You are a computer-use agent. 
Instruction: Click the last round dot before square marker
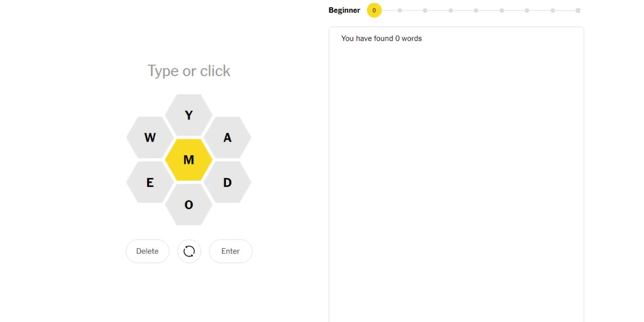coord(553,10)
